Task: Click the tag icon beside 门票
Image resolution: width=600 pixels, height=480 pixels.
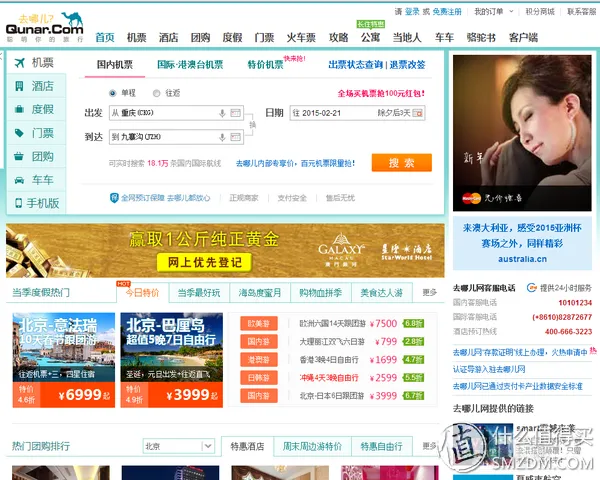Action: pyautogui.click(x=19, y=133)
